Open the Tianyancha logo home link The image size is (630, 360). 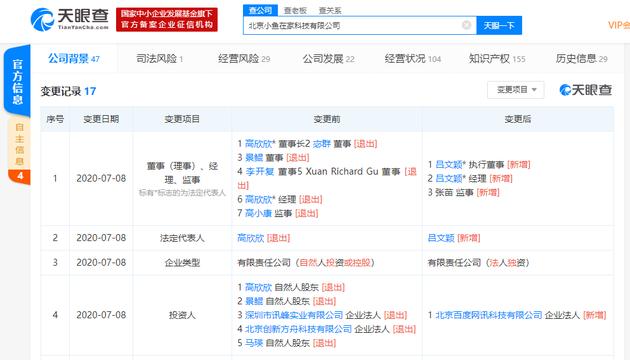coord(70,19)
